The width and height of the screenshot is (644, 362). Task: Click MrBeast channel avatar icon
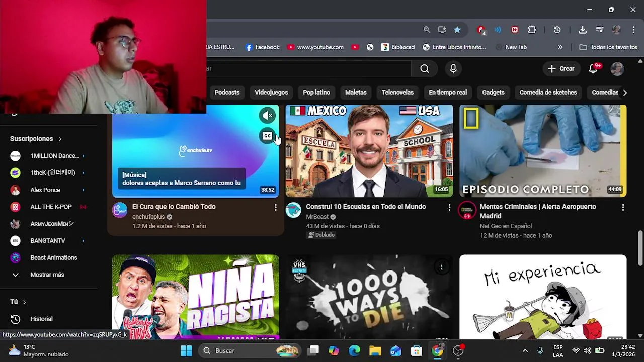pos(293,210)
